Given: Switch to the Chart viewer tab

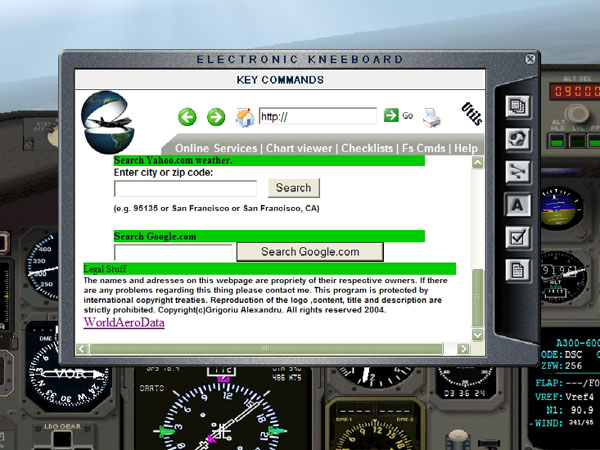Looking at the screenshot, I should pyautogui.click(x=300, y=148).
